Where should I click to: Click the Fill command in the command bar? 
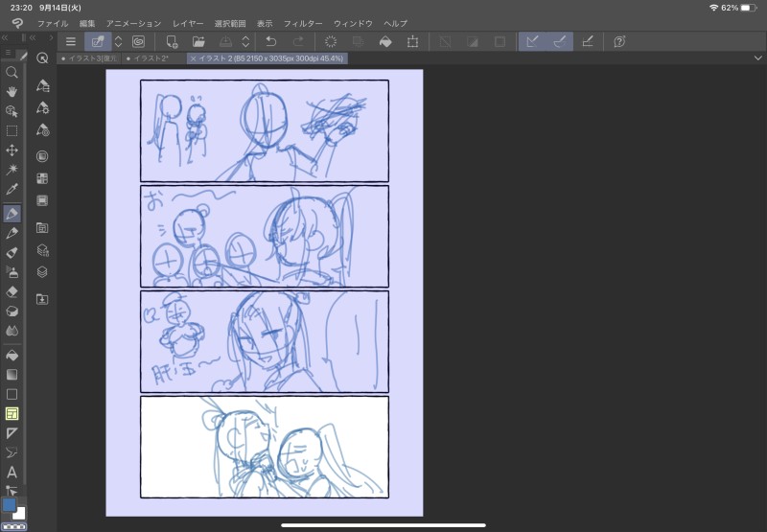click(385, 41)
